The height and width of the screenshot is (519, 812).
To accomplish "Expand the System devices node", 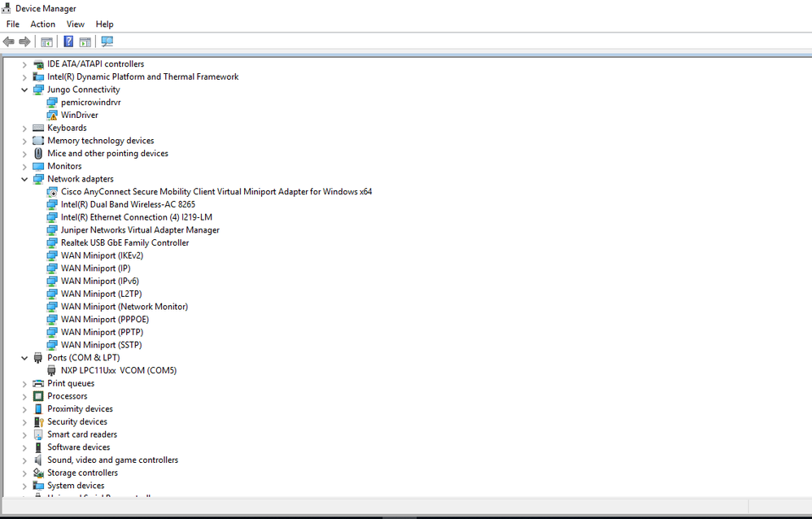I will tap(24, 486).
